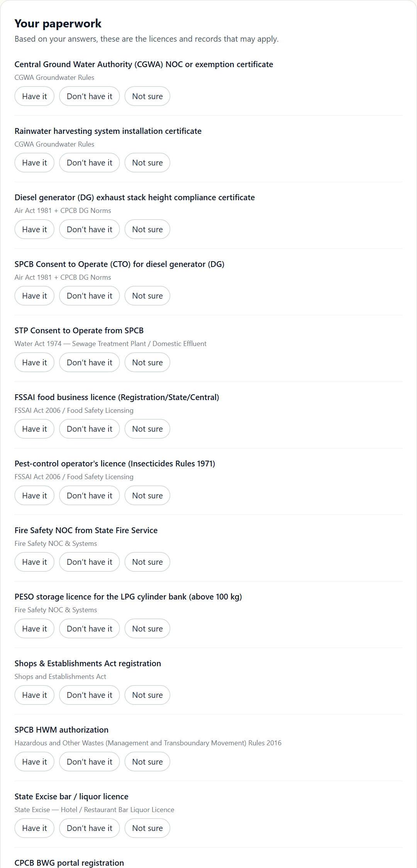This screenshot has height=868, width=417.
Task: Select 'Don't have it' for Fire Safety NOC
Action: click(x=90, y=562)
